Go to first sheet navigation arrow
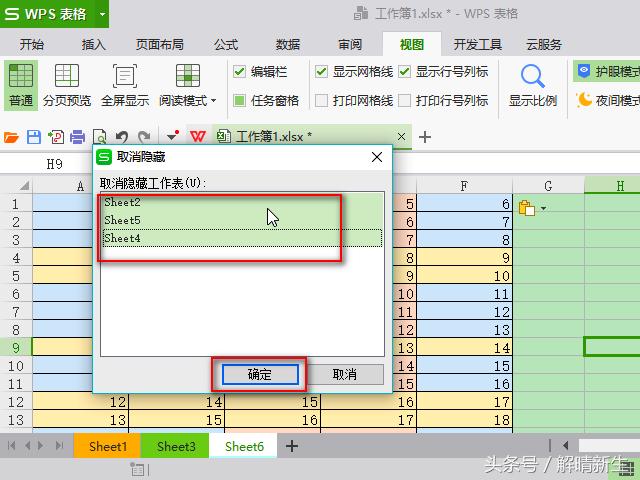This screenshot has height=480, width=640. 12,445
